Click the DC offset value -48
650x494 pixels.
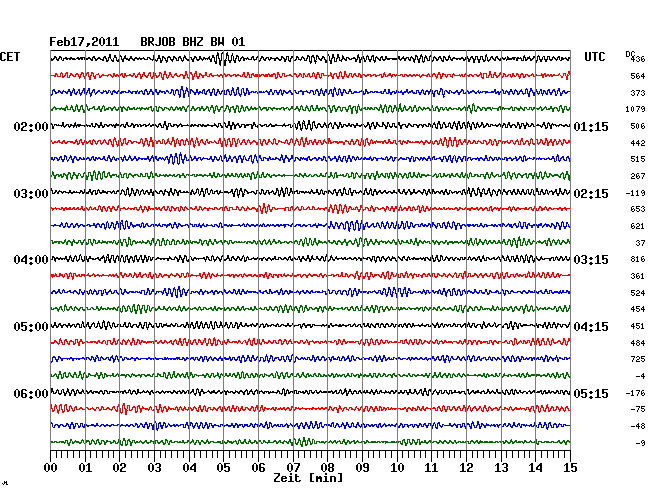coord(638,426)
